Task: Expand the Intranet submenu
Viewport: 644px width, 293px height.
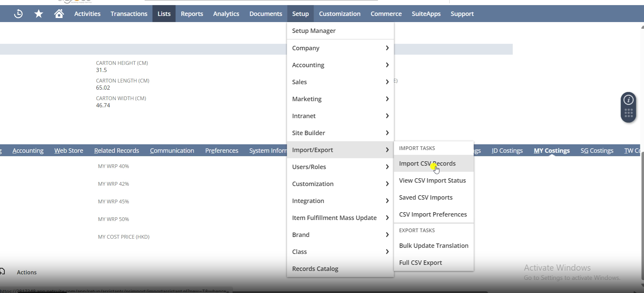Action: tap(340, 116)
